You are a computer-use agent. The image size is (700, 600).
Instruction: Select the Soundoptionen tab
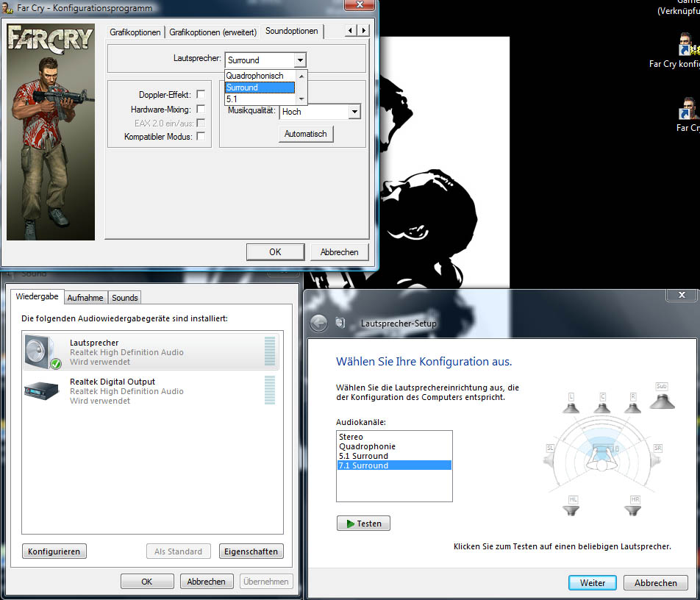pos(291,31)
